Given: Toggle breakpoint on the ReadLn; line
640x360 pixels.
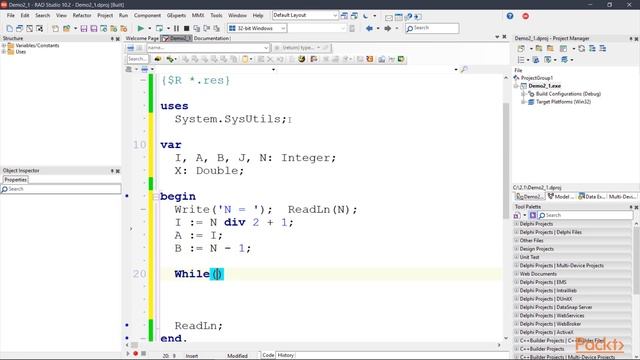Looking at the screenshot, I should click(x=127, y=325).
